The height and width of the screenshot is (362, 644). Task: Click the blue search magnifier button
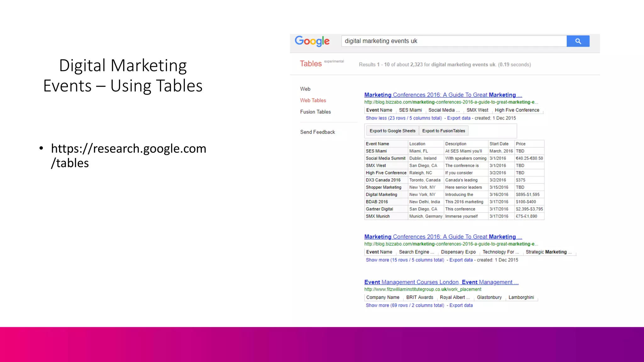coord(578,41)
